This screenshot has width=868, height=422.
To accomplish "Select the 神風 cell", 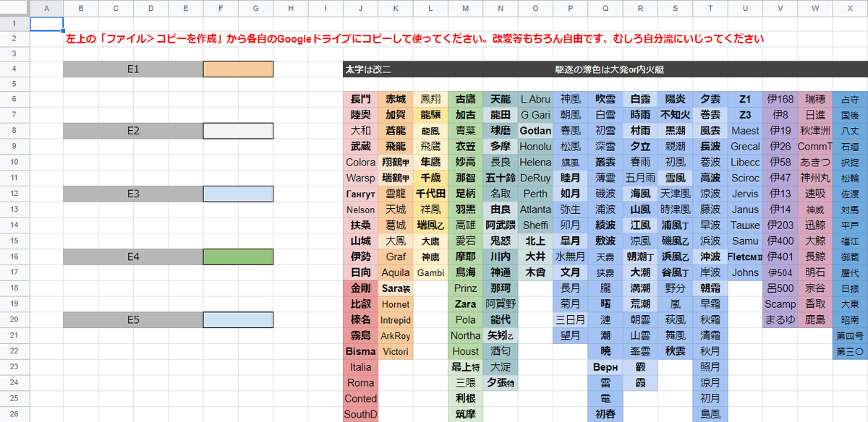I will click(x=570, y=99).
